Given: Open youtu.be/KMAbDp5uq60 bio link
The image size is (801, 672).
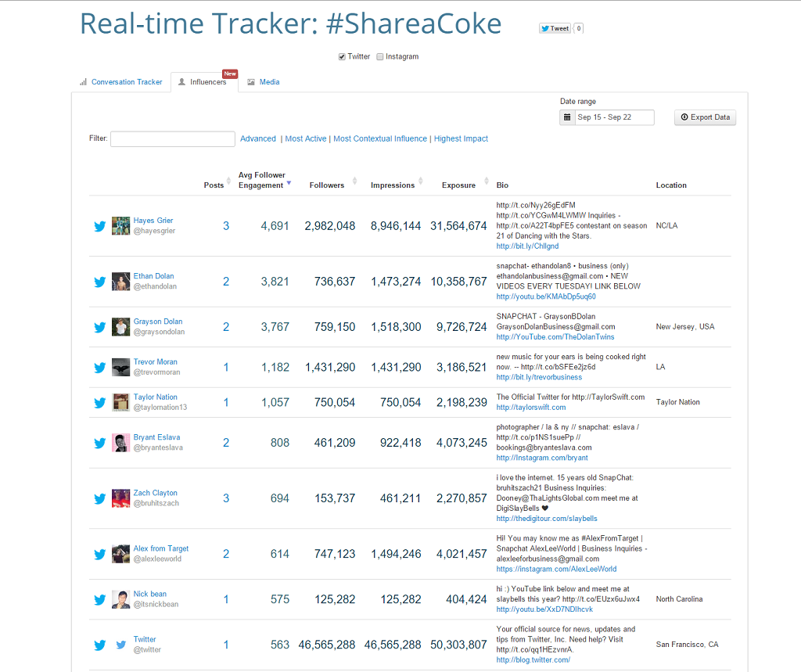Looking at the screenshot, I should coord(546,297).
